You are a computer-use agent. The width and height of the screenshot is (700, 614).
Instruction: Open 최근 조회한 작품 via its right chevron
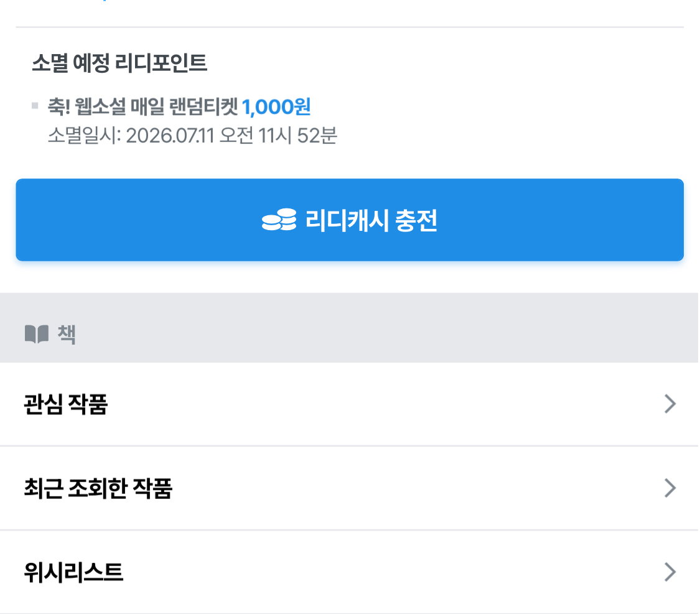click(670, 488)
